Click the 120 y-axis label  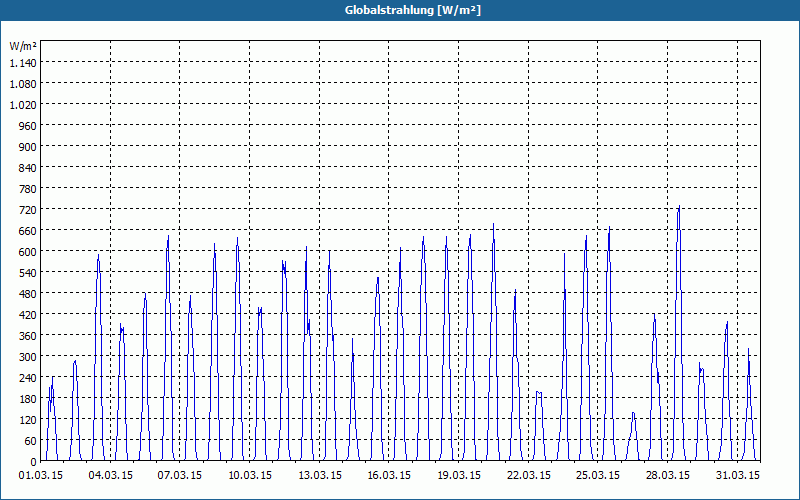28,419
